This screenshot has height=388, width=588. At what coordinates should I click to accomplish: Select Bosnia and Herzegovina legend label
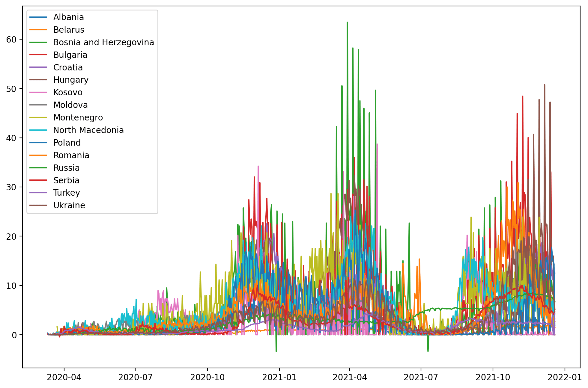103,43
